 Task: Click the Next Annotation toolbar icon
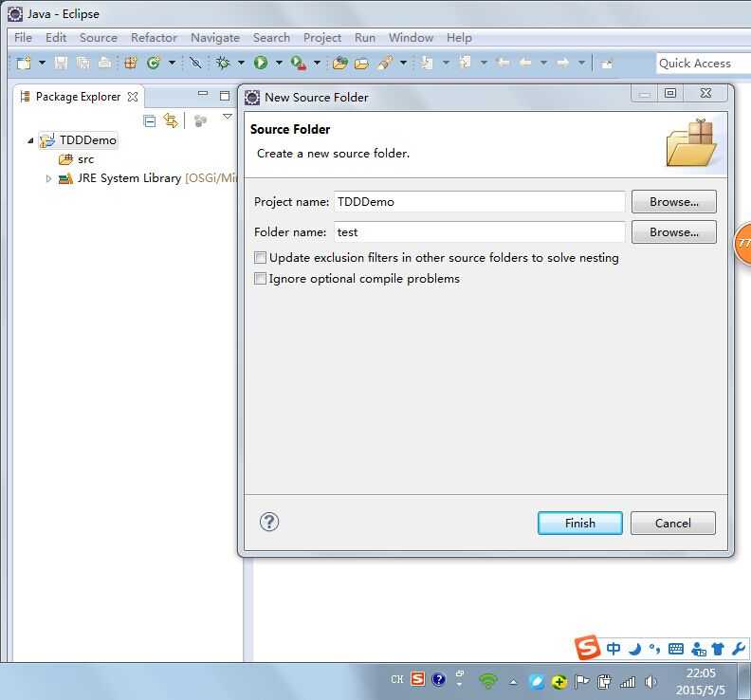pyautogui.click(x=427, y=63)
